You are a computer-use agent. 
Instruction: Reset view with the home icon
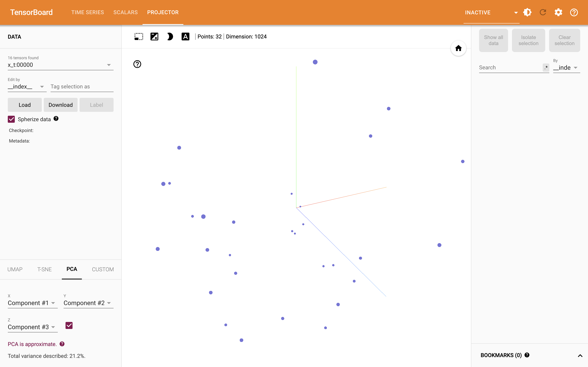pyautogui.click(x=458, y=48)
